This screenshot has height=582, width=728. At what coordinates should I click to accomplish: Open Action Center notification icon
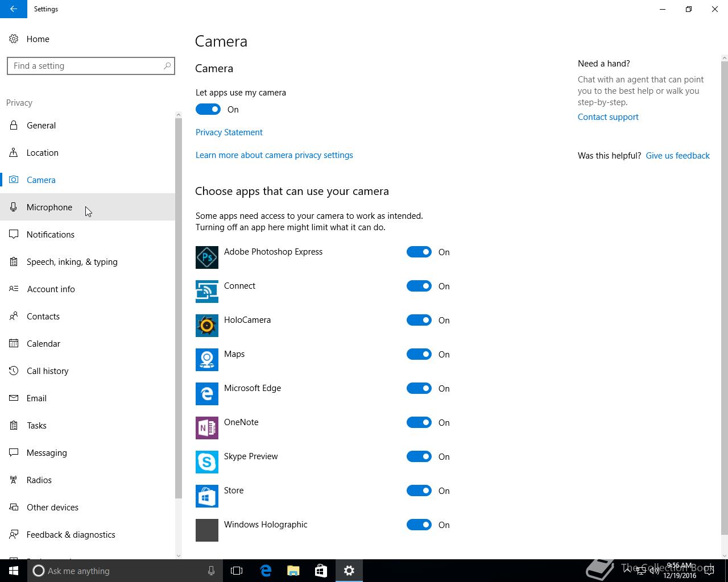[x=709, y=571]
